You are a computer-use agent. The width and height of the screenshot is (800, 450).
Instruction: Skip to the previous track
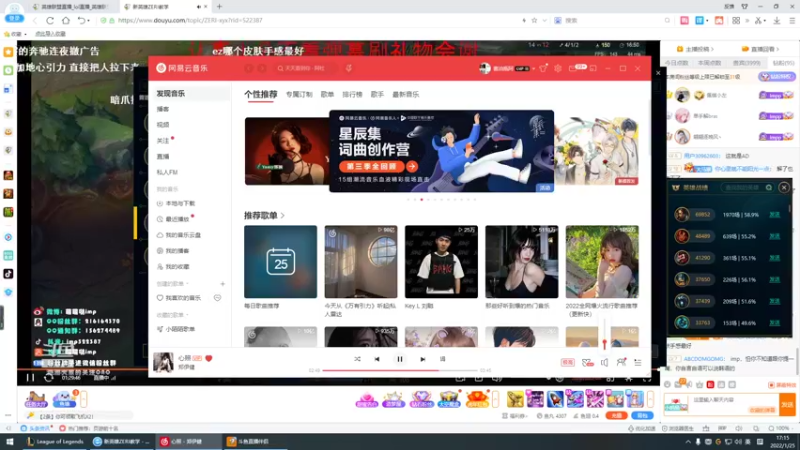377,359
